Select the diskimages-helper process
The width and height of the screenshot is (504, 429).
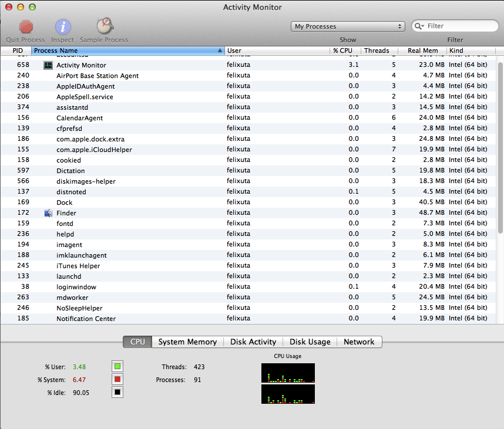pos(248,181)
